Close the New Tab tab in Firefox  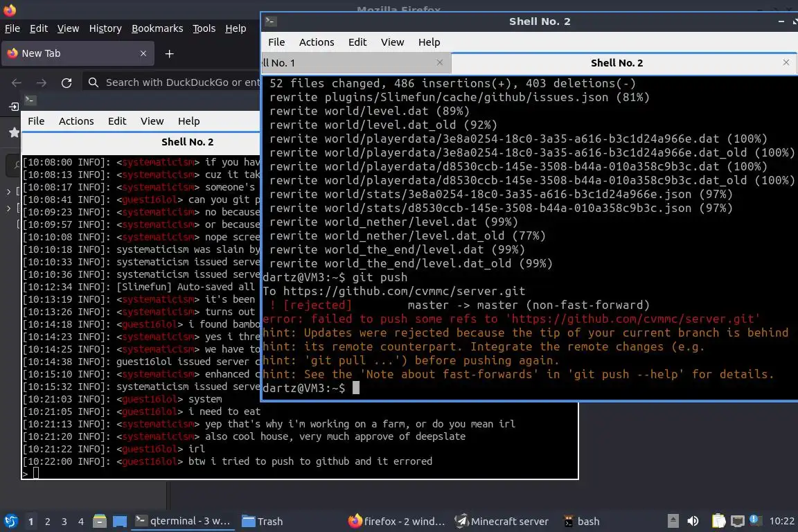point(143,53)
